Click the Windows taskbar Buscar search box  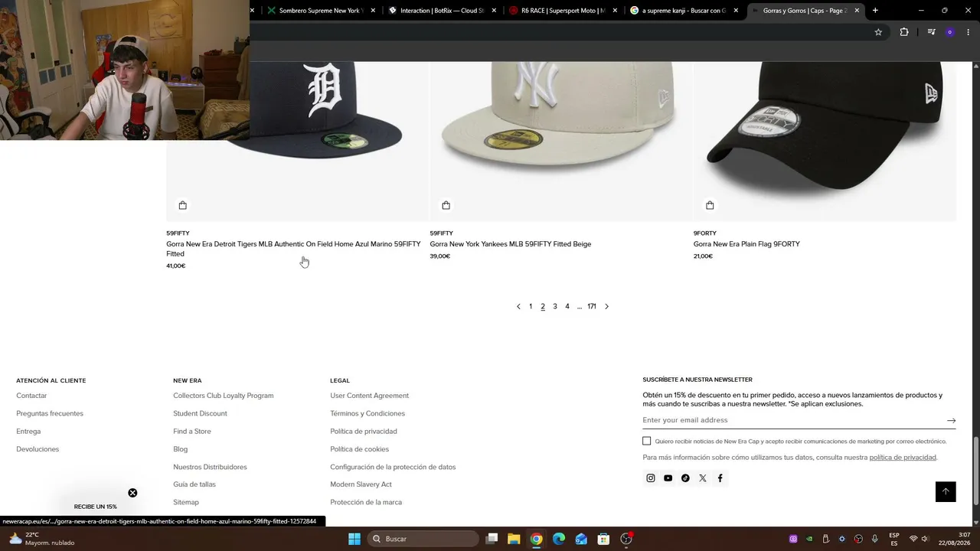coord(423,539)
